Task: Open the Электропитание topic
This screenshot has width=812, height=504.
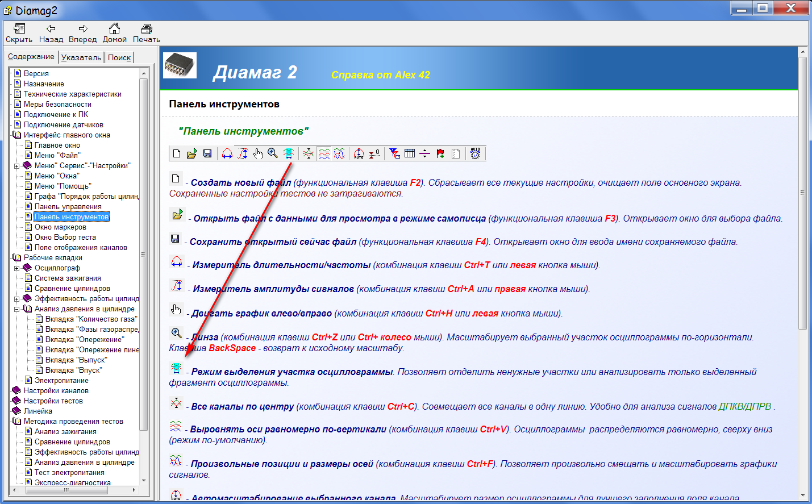Action: 61,380
